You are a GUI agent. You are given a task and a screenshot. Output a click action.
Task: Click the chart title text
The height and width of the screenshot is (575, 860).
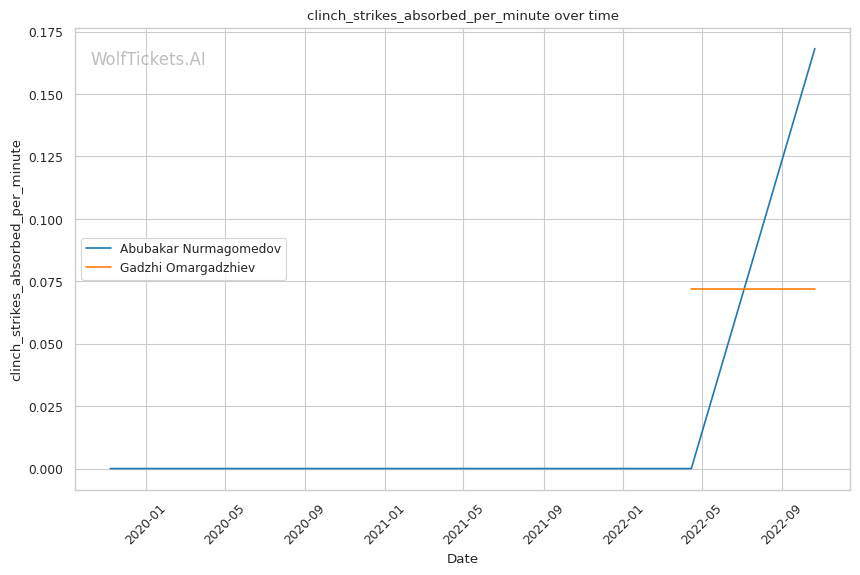pos(462,16)
